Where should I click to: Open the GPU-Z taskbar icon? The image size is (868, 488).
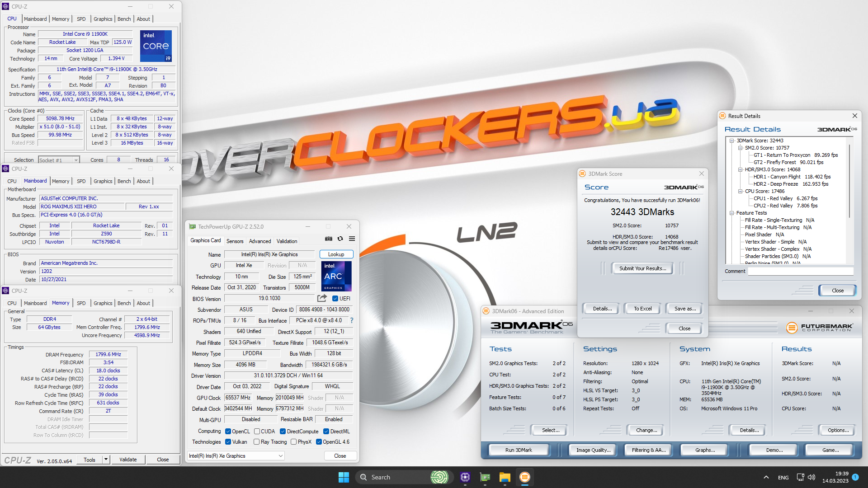coord(485,477)
